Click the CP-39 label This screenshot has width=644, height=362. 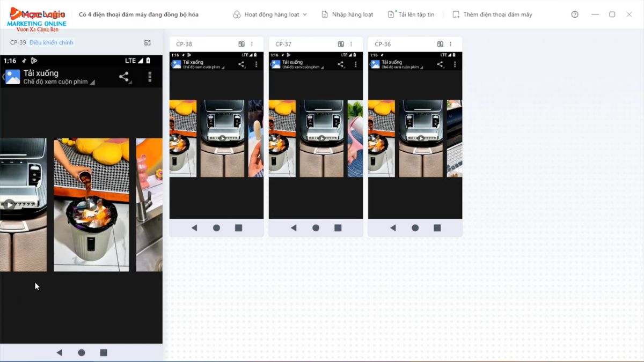18,42
